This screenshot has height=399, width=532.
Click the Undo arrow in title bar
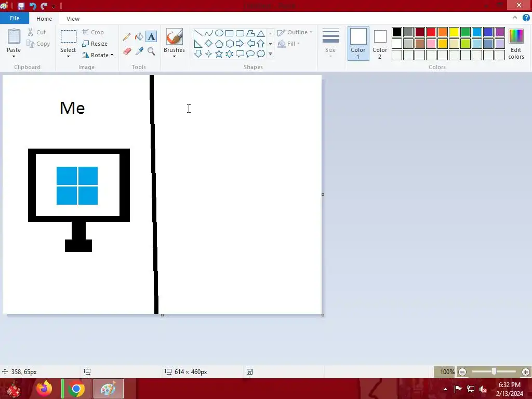coord(33,6)
